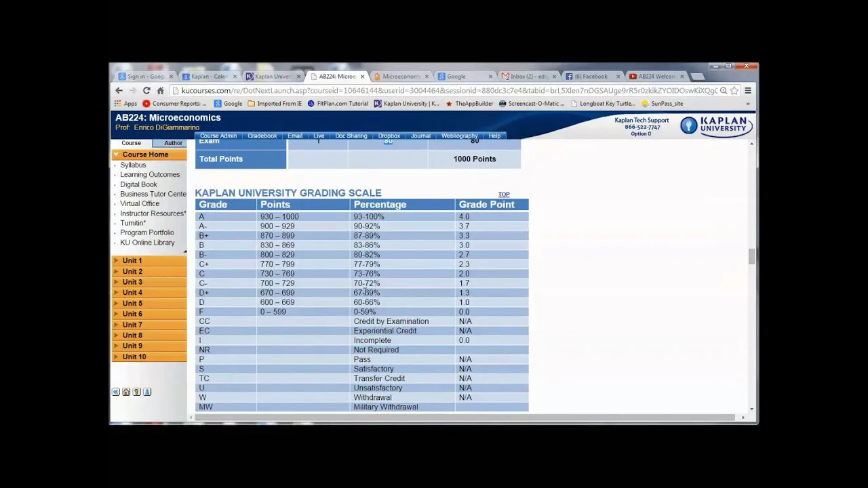This screenshot has width=868, height=488.
Task: Open the Doc Sharing menu item
Action: tap(351, 136)
